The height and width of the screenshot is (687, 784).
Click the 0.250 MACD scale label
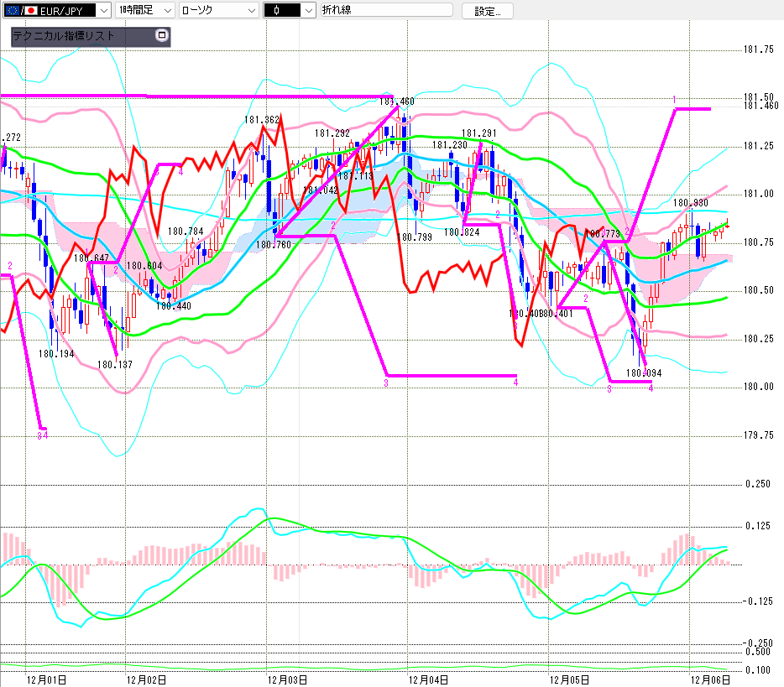758,485
